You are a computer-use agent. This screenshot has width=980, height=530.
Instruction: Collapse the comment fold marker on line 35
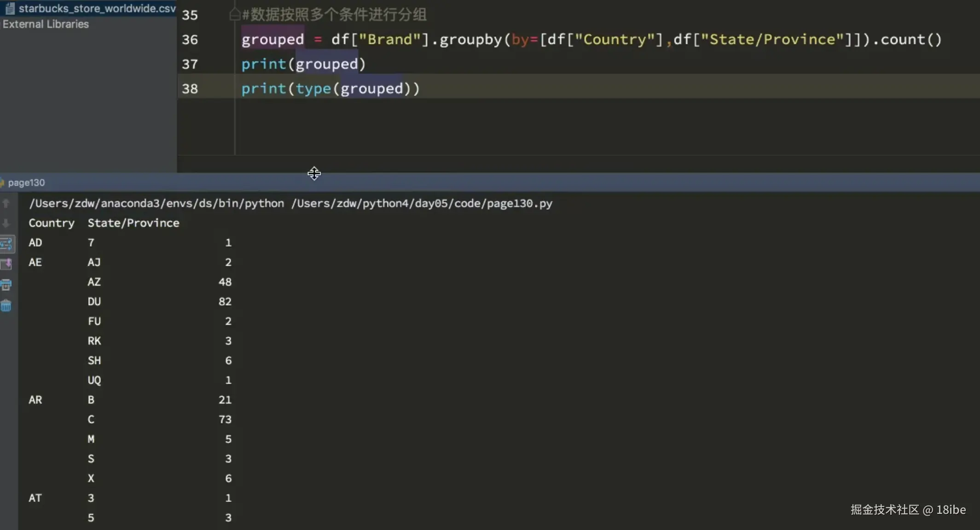234,15
